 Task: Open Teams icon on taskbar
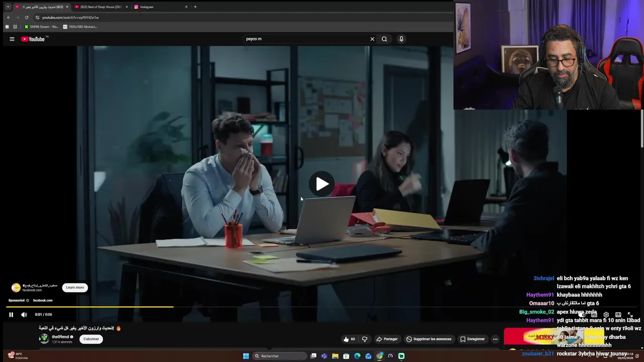tap(324, 356)
